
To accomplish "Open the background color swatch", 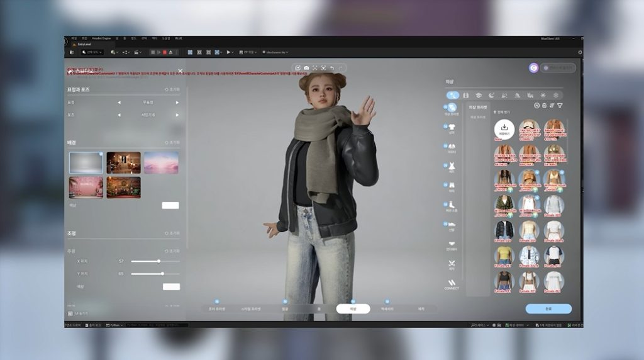I will [x=170, y=205].
